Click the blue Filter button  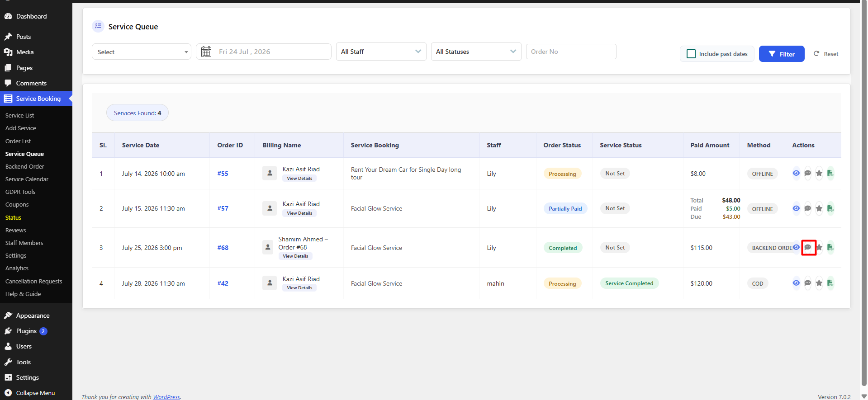tap(781, 54)
